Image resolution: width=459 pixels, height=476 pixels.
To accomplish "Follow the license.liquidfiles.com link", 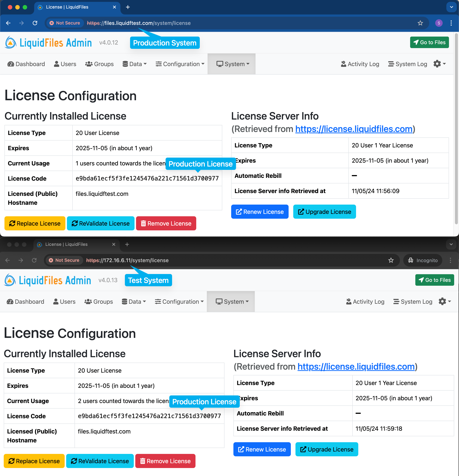I will 354,129.
